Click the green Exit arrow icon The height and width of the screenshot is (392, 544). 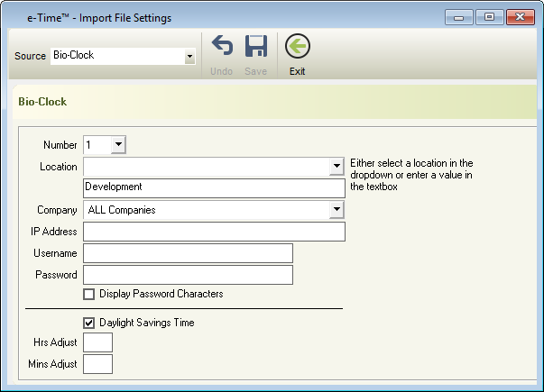point(298,46)
